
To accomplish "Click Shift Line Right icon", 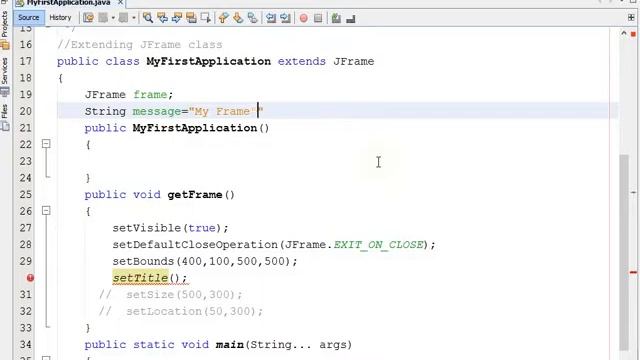I will tap(285, 18).
